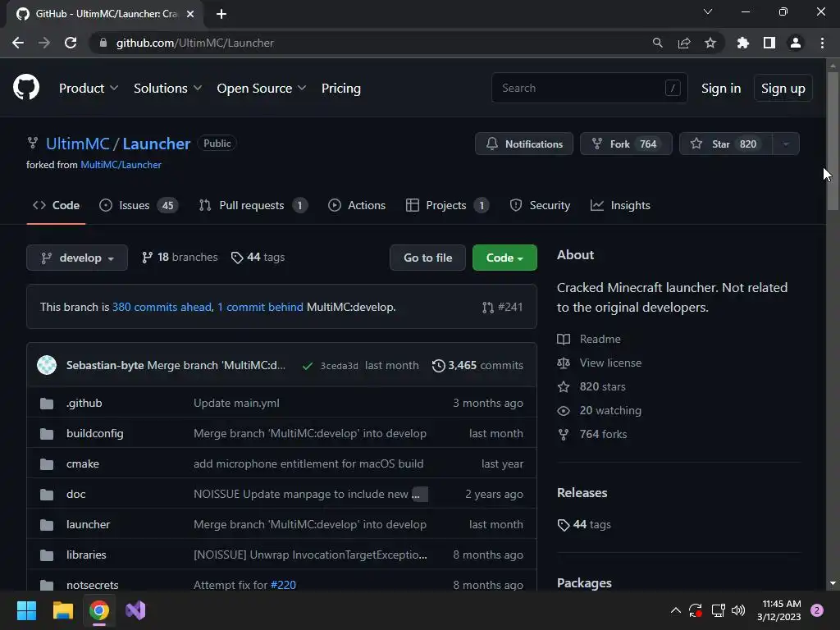Star the repository

(x=726, y=144)
